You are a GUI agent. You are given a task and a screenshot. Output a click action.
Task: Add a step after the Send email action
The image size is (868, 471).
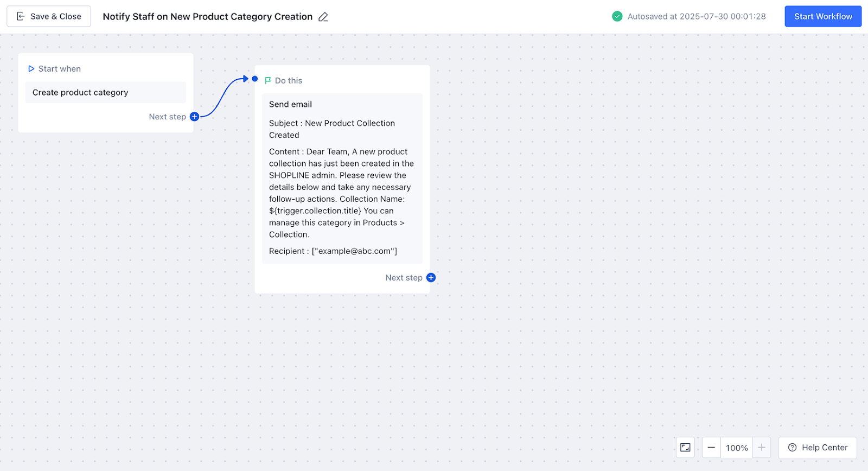431,278
